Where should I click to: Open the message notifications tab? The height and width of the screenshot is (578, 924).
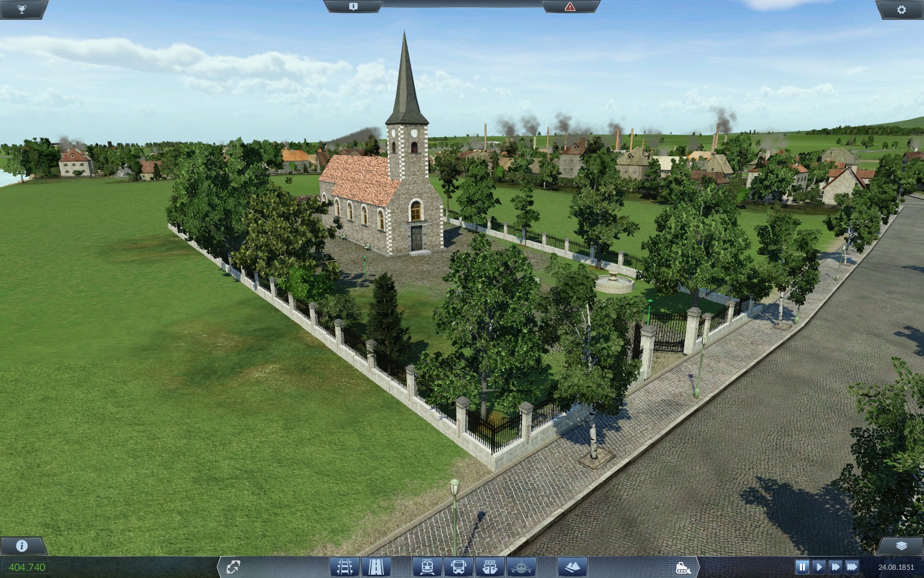pyautogui.click(x=353, y=7)
